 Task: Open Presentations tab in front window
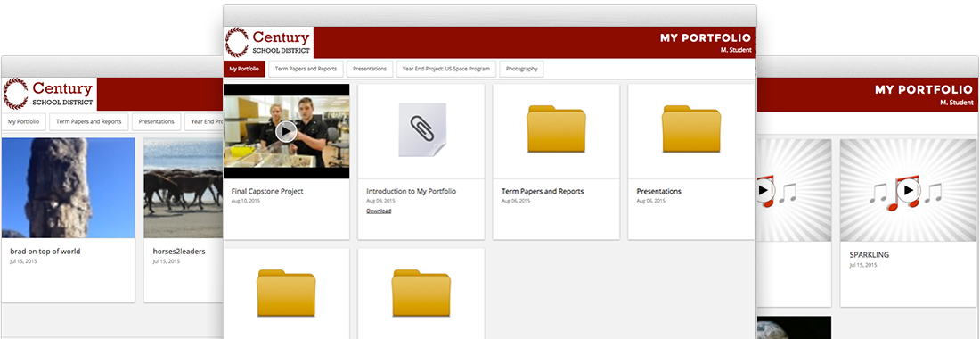coord(370,69)
